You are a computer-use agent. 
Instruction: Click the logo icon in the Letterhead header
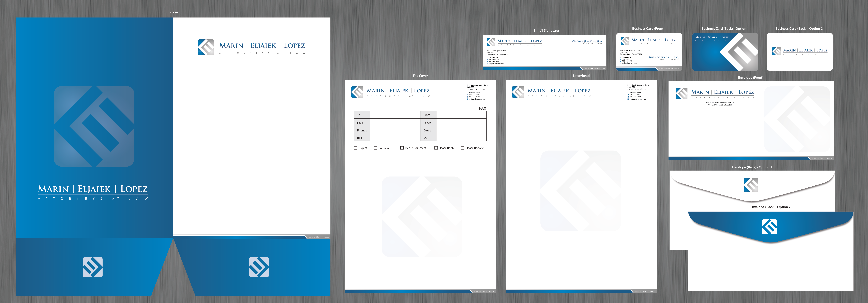[518, 92]
